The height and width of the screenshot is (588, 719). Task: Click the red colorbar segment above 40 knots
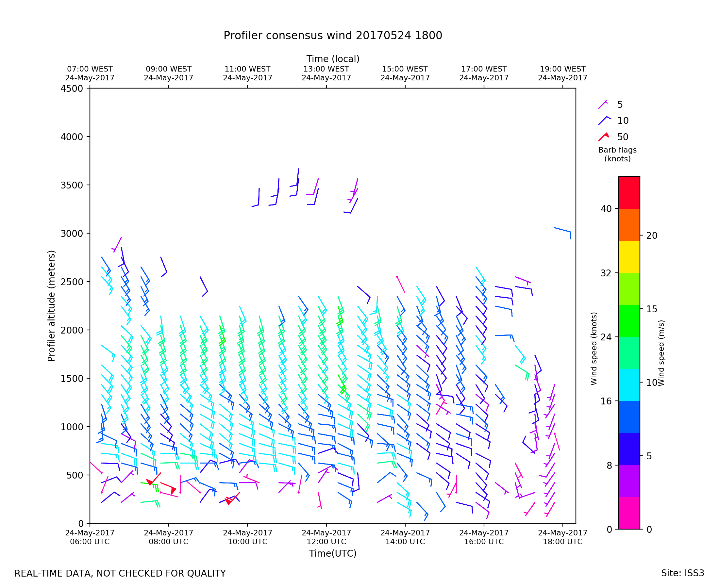click(629, 192)
